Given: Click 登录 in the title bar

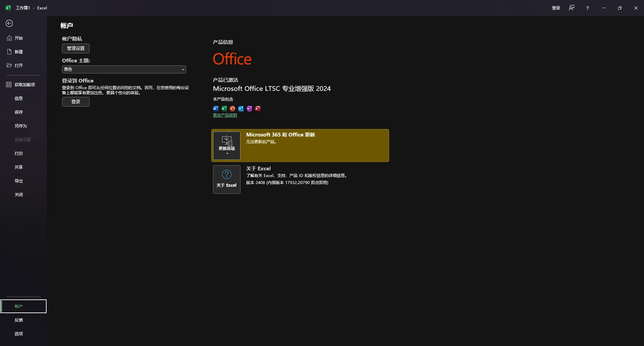Looking at the screenshot, I should pos(556,8).
